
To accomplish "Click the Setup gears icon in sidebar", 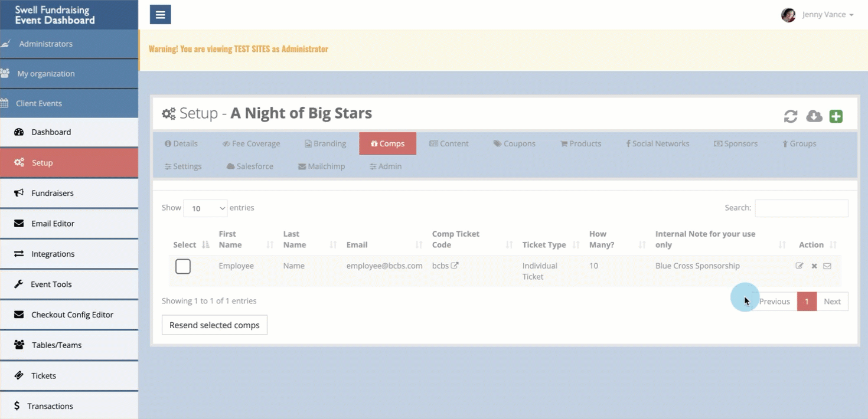I will click(x=19, y=163).
